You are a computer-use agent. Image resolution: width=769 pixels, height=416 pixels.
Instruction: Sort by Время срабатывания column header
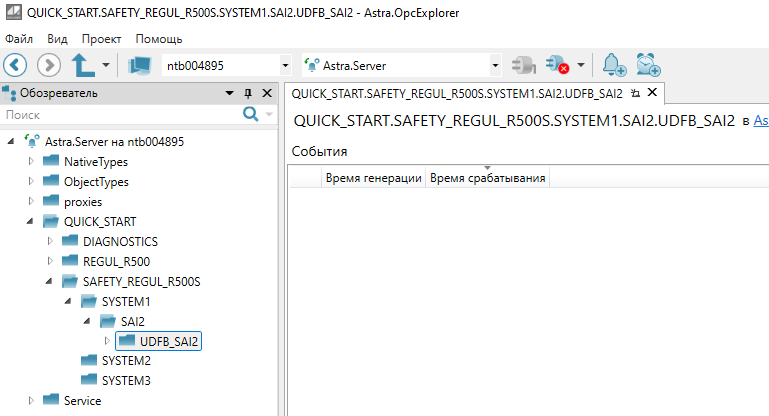coord(487,178)
